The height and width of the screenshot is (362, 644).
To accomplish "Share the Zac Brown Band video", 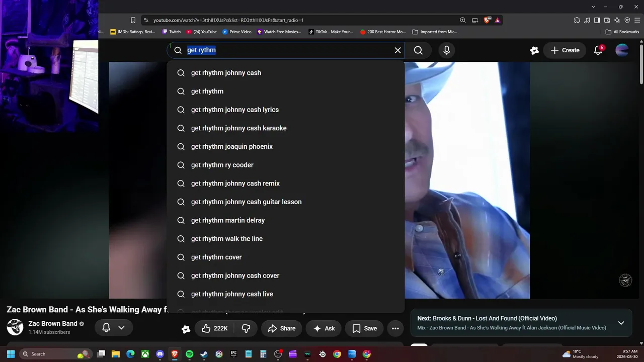I will (x=282, y=328).
